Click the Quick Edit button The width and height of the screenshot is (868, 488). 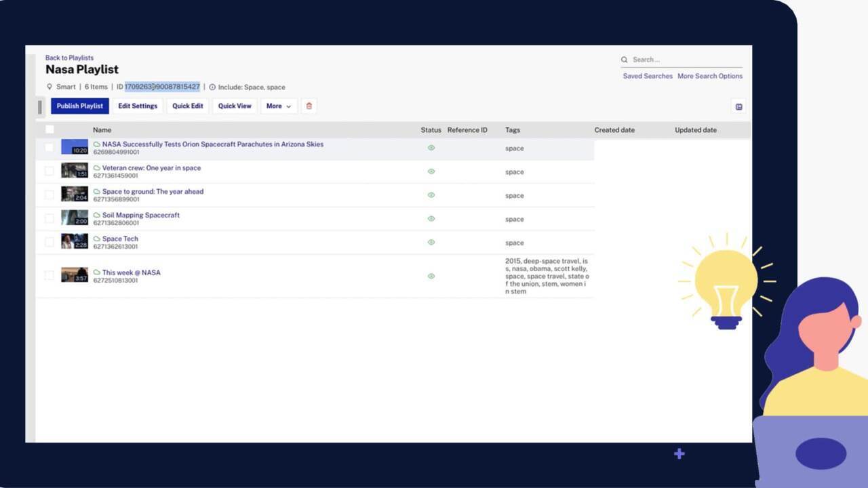point(188,106)
